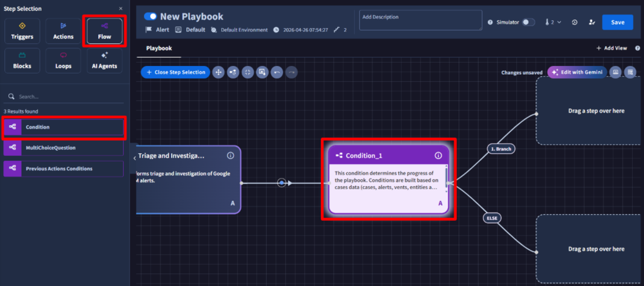Save the playbook
Image resolution: width=644 pixels, height=286 pixels.
[x=618, y=22]
